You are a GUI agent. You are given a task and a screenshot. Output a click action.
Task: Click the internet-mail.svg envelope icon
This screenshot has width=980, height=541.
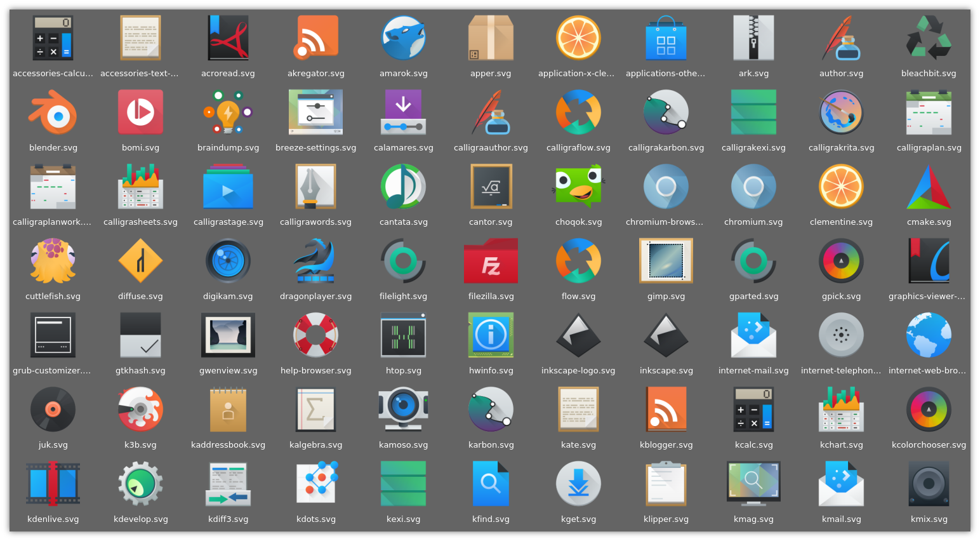753,335
